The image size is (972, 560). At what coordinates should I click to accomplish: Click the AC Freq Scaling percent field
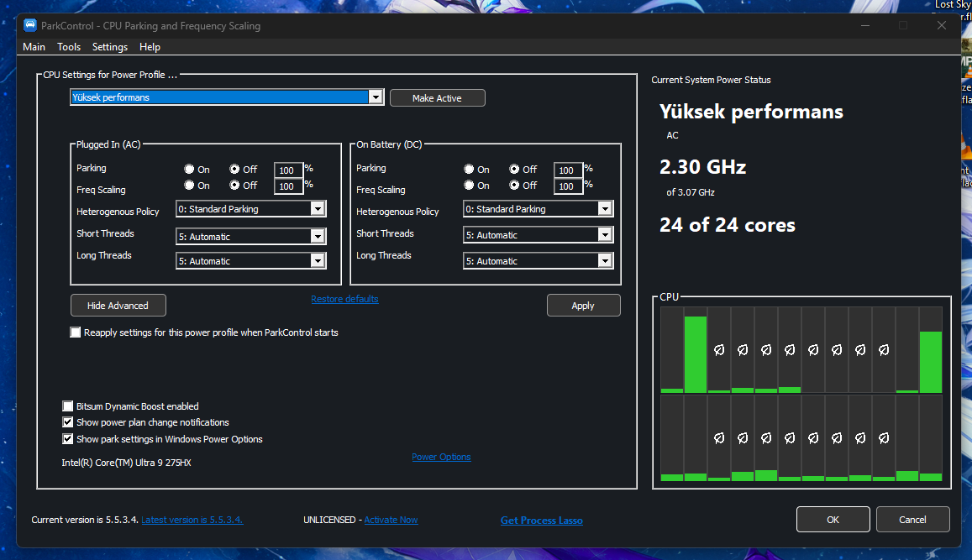coord(288,186)
